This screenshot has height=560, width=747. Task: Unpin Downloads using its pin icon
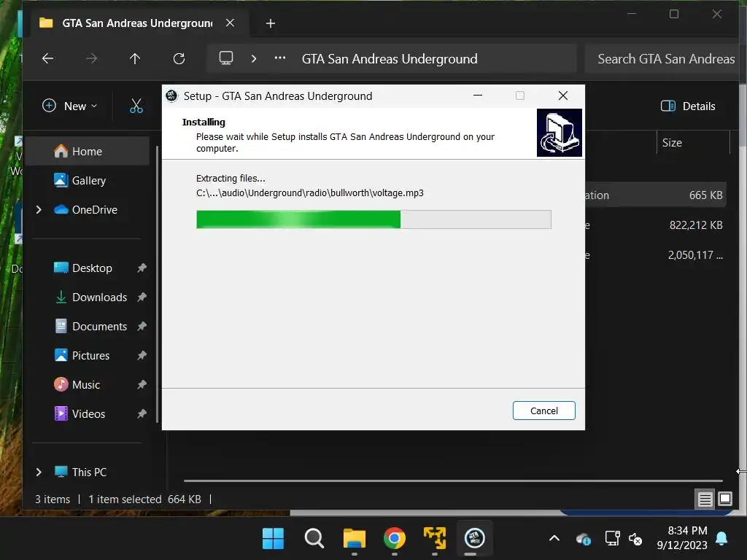[x=142, y=297]
